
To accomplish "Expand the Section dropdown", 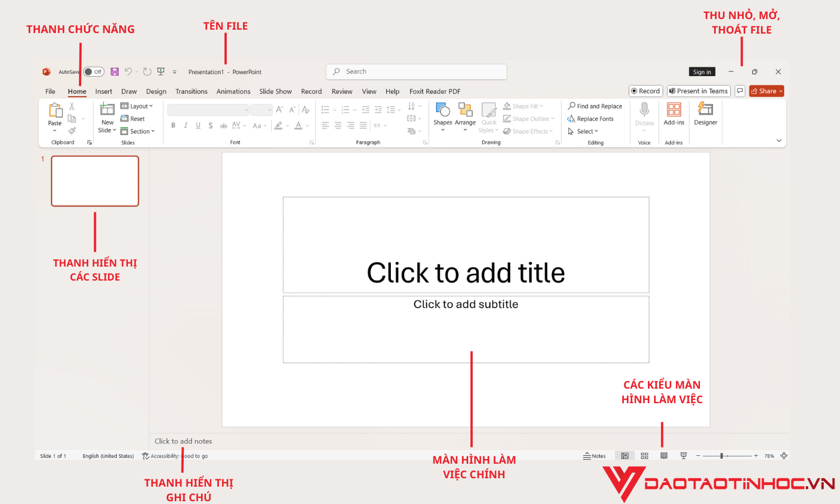I will [x=138, y=131].
